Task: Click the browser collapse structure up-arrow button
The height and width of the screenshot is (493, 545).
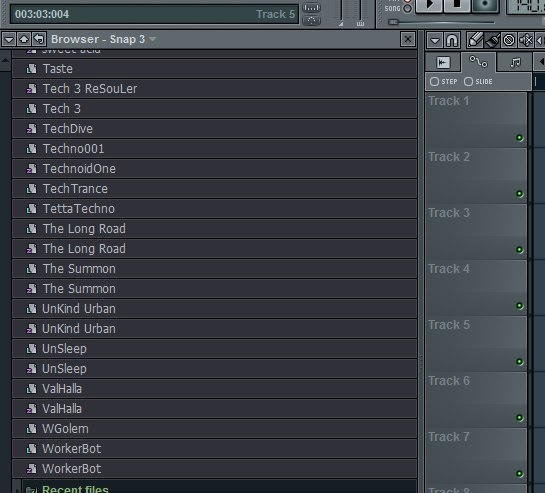Action: 24,40
